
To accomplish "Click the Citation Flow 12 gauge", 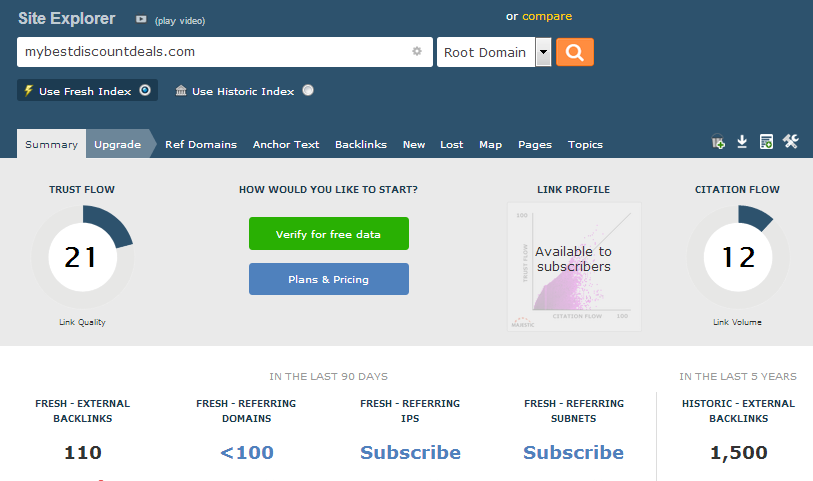I will pos(738,257).
